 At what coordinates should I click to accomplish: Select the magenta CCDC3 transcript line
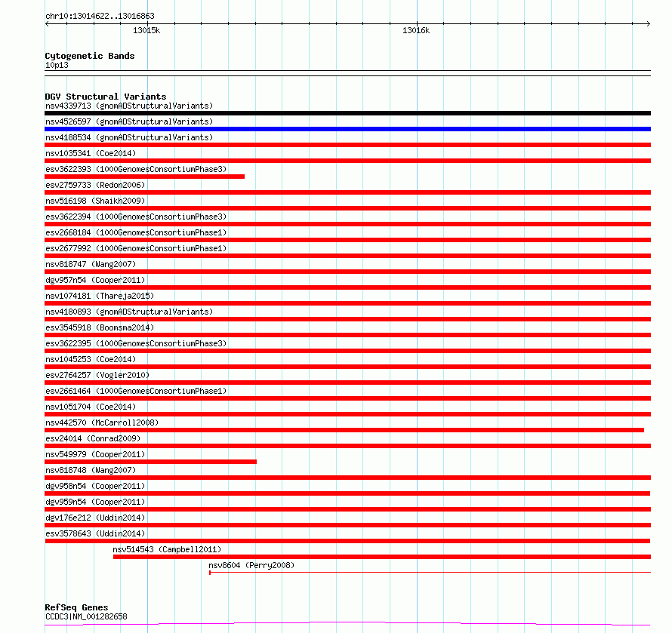(347, 624)
